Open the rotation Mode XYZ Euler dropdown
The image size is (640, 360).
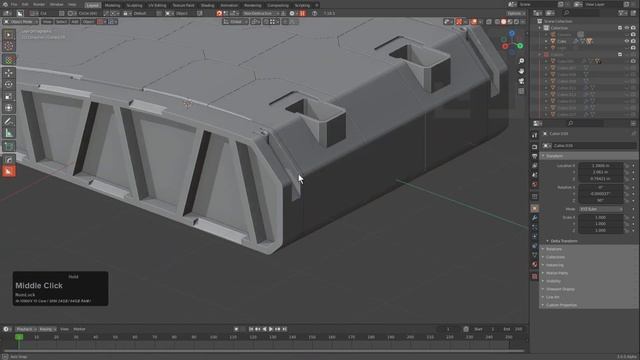pos(601,209)
